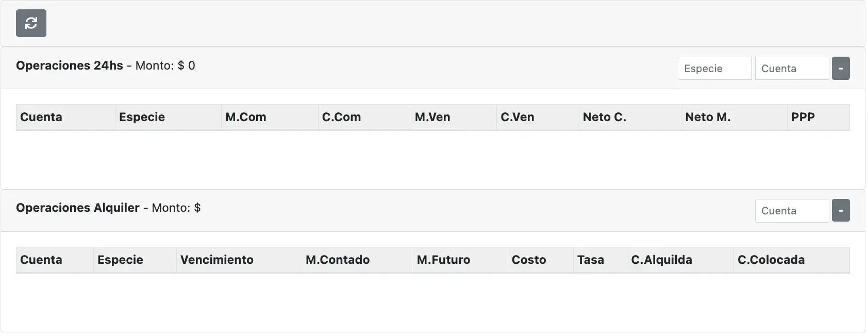The height and width of the screenshot is (336, 868).
Task: Sort by the Neto C. column
Action: coord(605,117)
